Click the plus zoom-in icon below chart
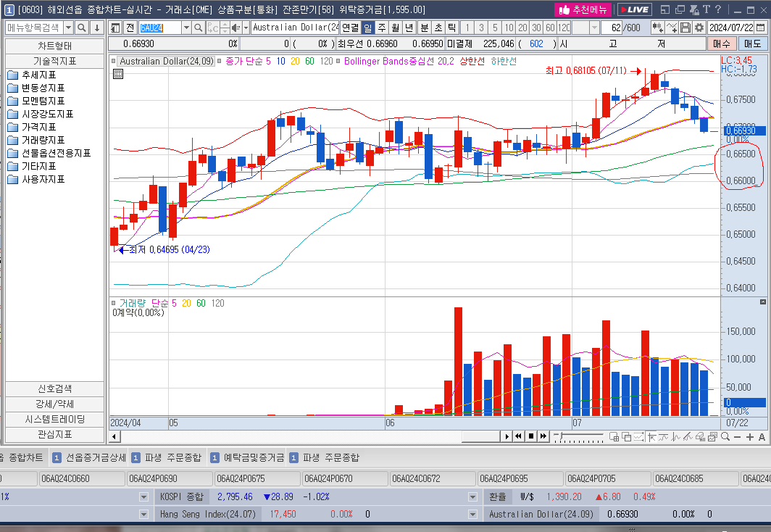The height and width of the screenshot is (532, 771). pyautogui.click(x=749, y=436)
